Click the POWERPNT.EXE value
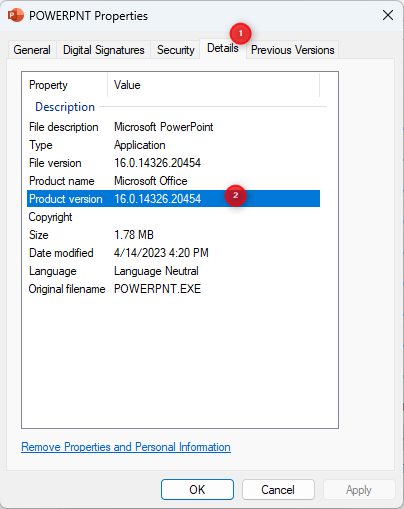The width and height of the screenshot is (404, 509). [157, 289]
